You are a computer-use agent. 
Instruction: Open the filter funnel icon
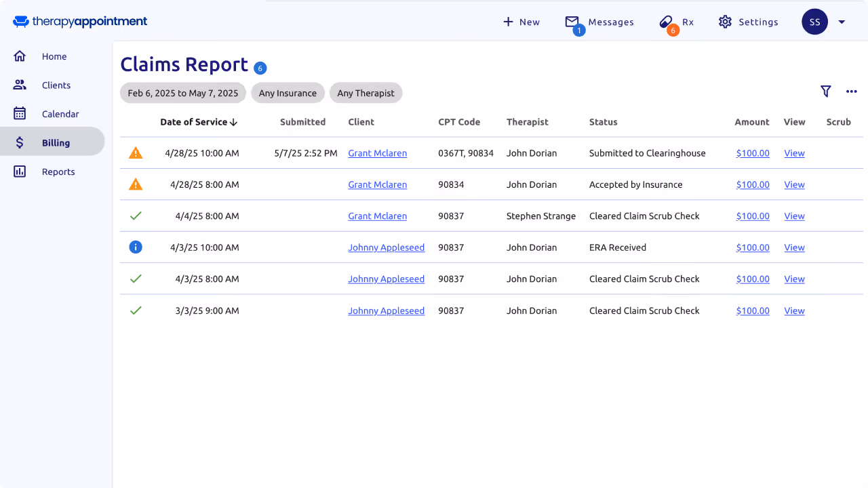(x=825, y=91)
